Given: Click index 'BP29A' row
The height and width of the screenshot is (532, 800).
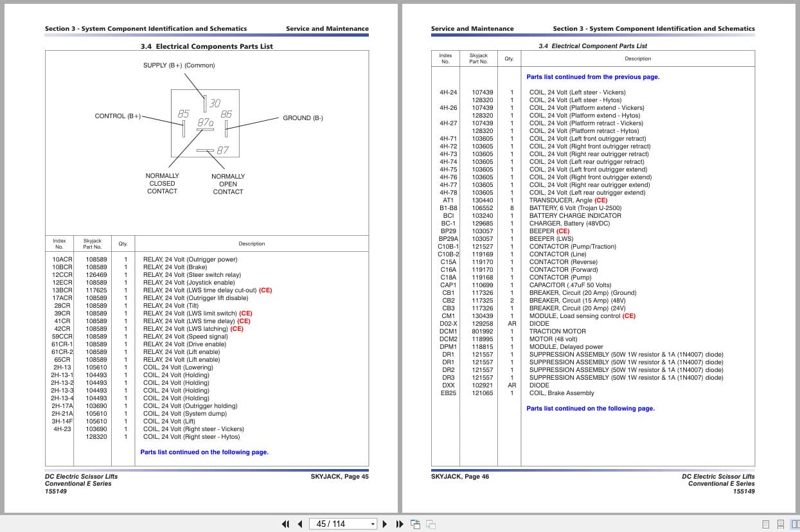Looking at the screenshot, I should coord(449,239).
